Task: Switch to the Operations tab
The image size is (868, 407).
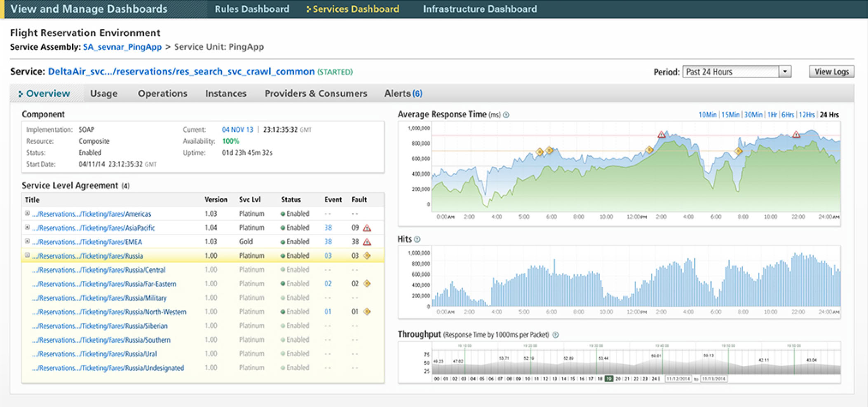Action: (x=162, y=94)
